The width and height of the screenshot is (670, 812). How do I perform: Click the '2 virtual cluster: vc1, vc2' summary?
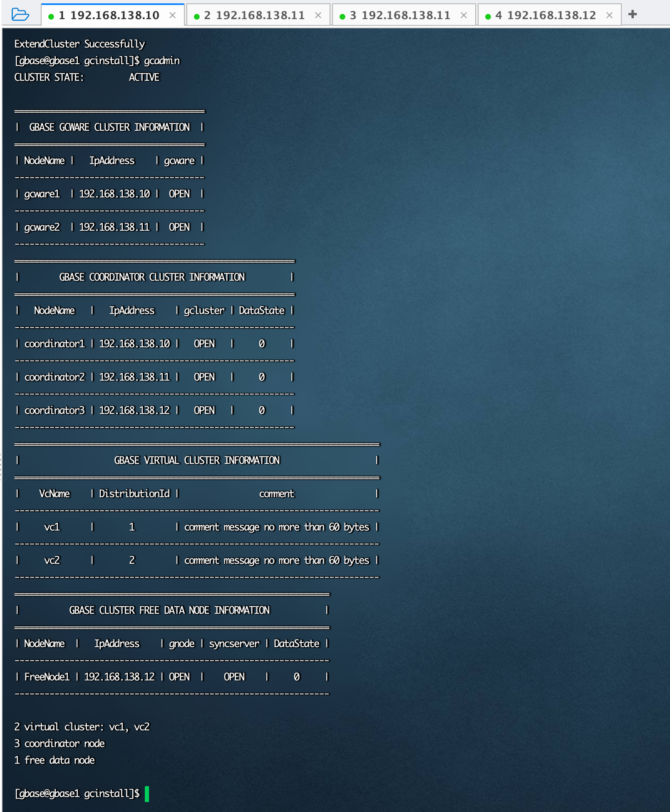[x=82, y=727]
